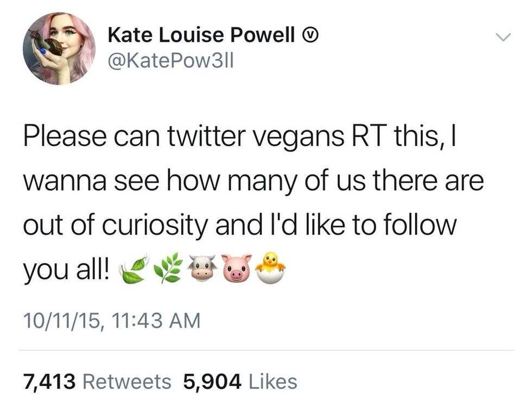Viewport: 532px width, 410px height.
Task: Open the 10/11/15, 11:43 AM timestamp
Action: (x=112, y=321)
